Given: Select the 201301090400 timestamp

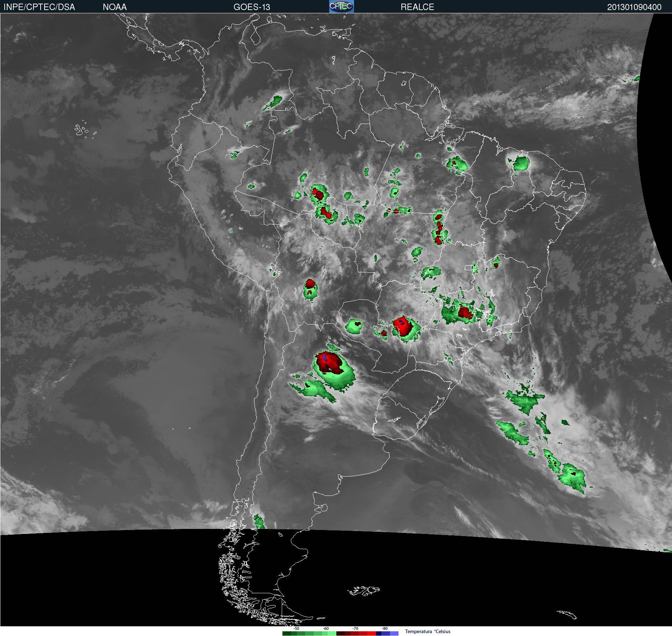Looking at the screenshot, I should click(634, 7).
